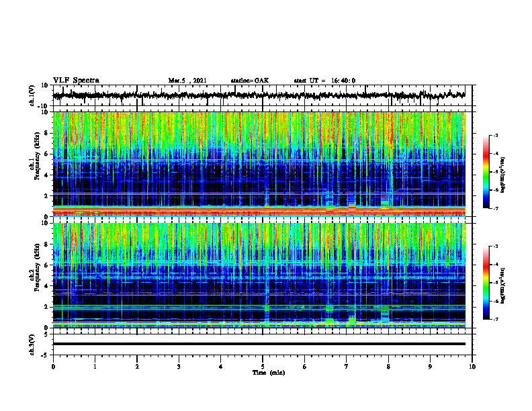Click time axis tick label "7"
Image resolution: width=532 pixels, height=411 pixels.
pos(347,367)
